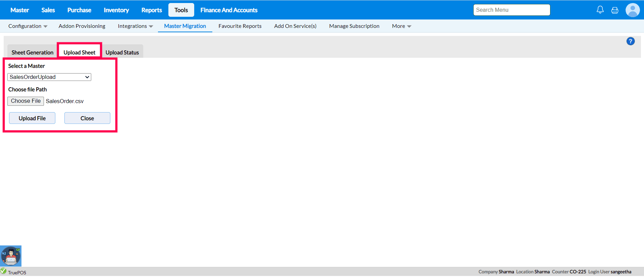644x277 pixels.
Task: Open the support assistant chat icon
Action: coord(11,256)
